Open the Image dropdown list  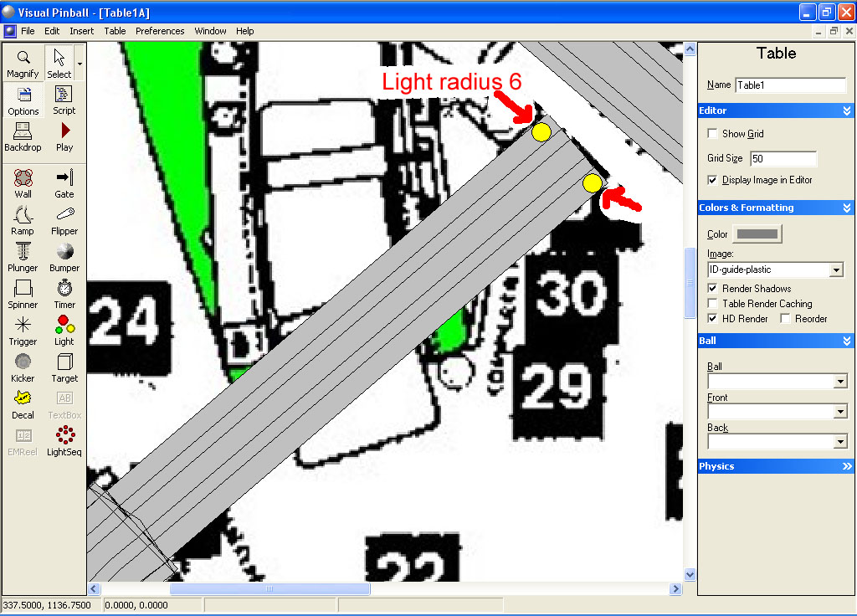pyautogui.click(x=835, y=270)
